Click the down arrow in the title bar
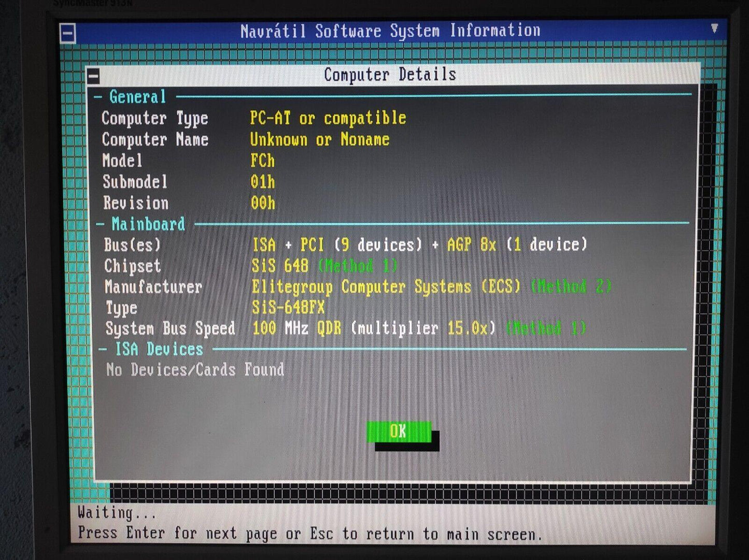 coord(714,28)
